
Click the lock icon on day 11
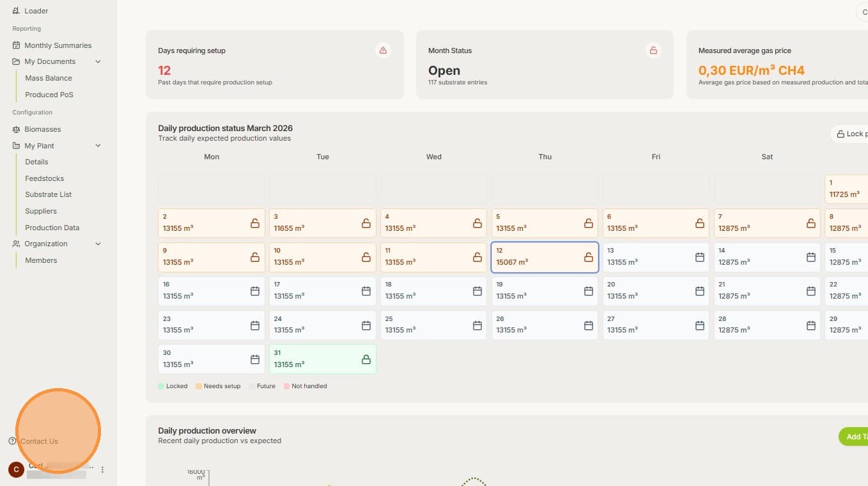click(477, 257)
